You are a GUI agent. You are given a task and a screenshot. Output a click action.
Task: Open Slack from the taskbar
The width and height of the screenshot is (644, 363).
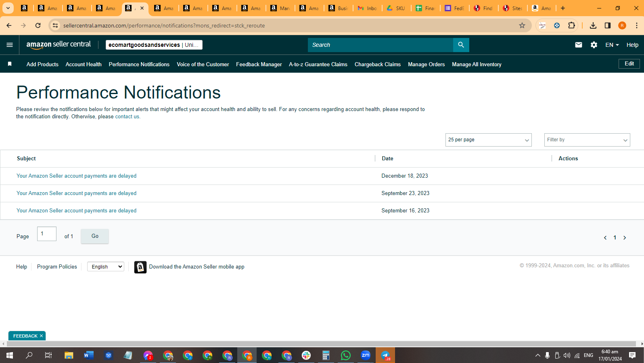click(x=306, y=355)
